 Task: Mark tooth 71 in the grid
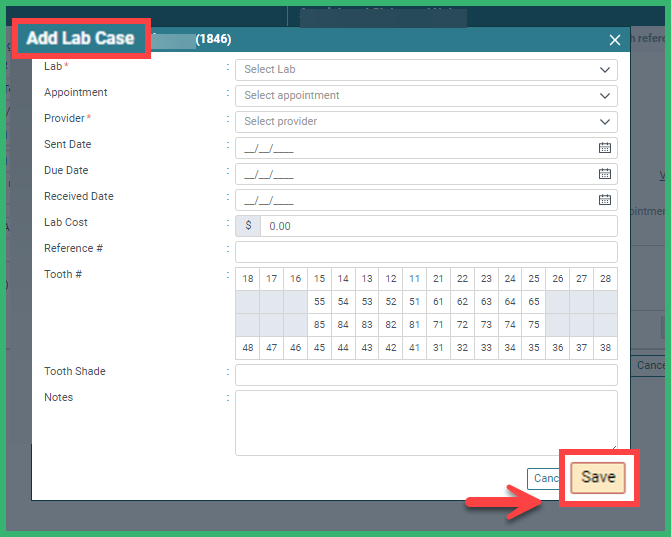click(438, 325)
